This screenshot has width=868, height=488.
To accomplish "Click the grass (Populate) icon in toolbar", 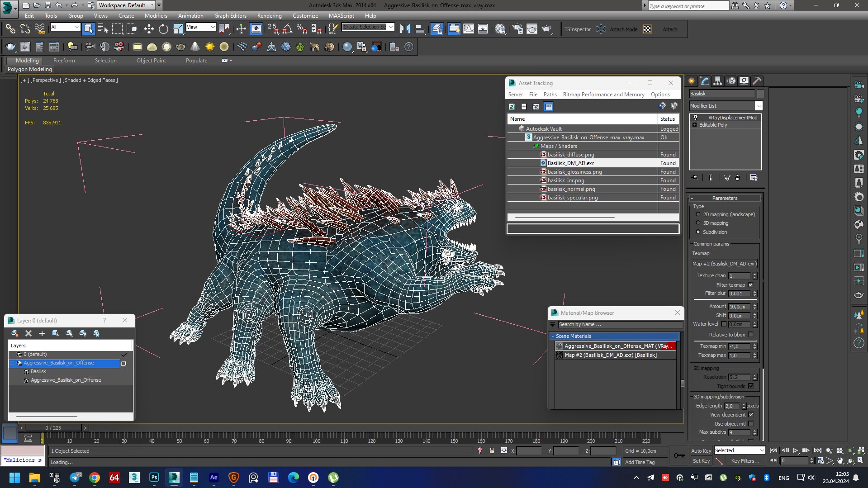I will [300, 47].
